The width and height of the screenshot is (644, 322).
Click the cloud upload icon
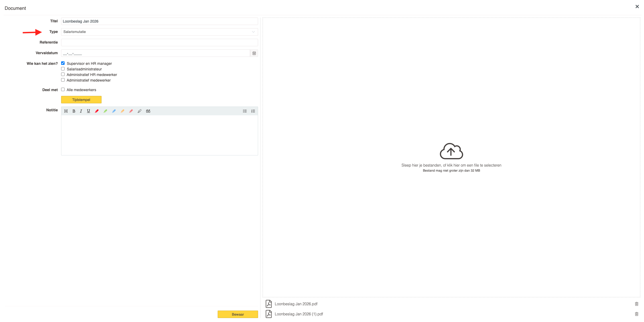pyautogui.click(x=451, y=151)
